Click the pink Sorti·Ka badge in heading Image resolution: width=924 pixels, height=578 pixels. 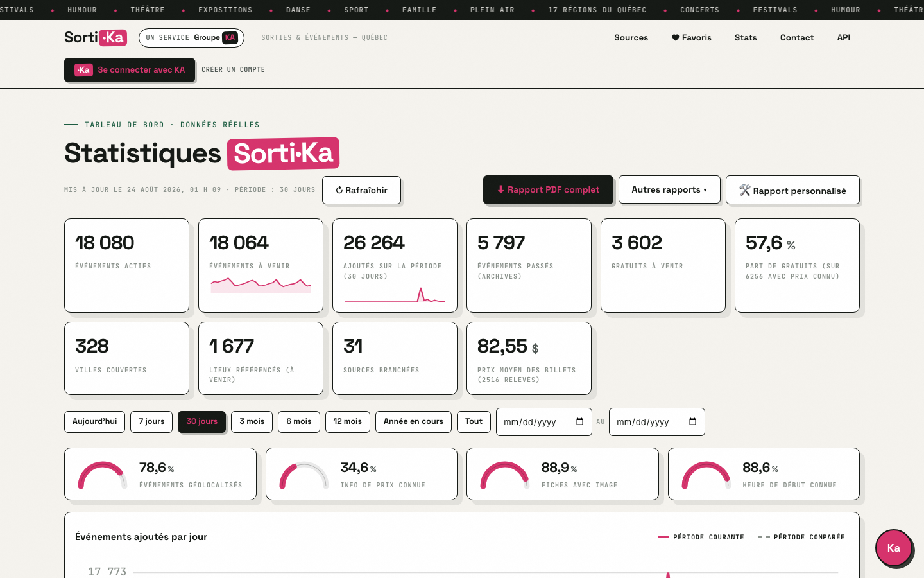pyautogui.click(x=283, y=153)
